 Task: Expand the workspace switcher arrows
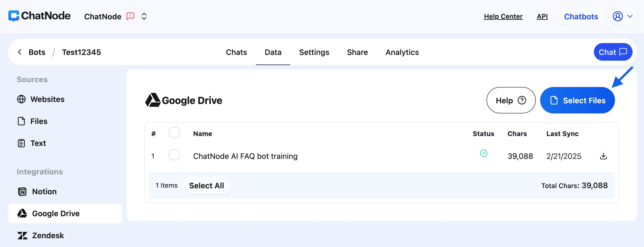pos(144,16)
